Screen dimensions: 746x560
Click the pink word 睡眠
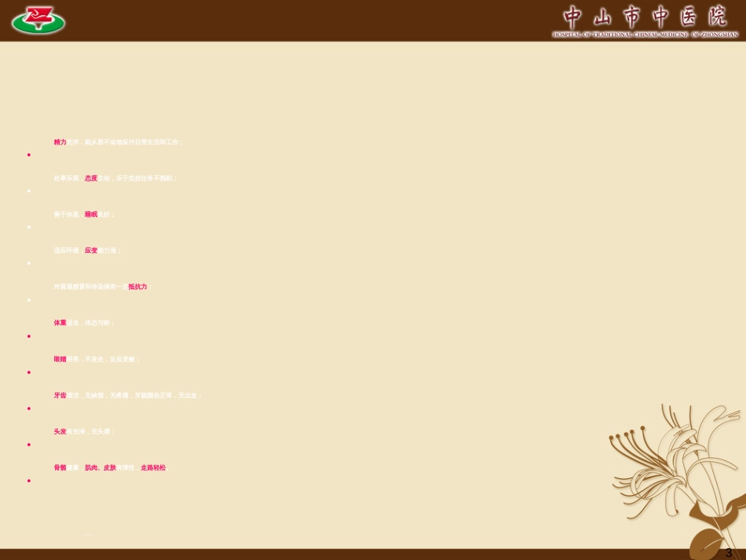tap(91, 214)
